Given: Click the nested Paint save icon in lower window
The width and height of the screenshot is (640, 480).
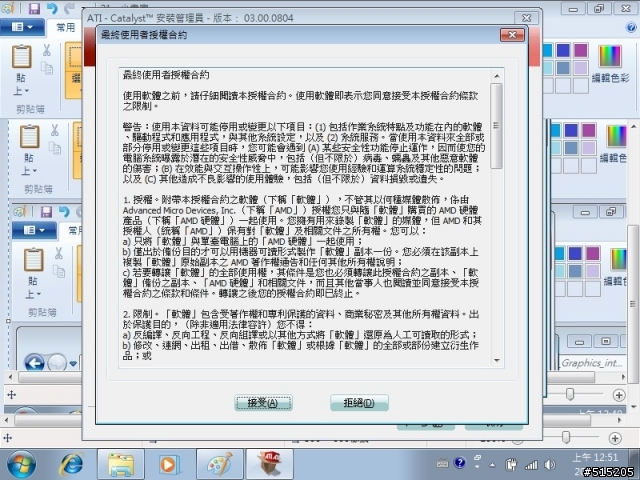Looking at the screenshot, I should tap(46, 211).
